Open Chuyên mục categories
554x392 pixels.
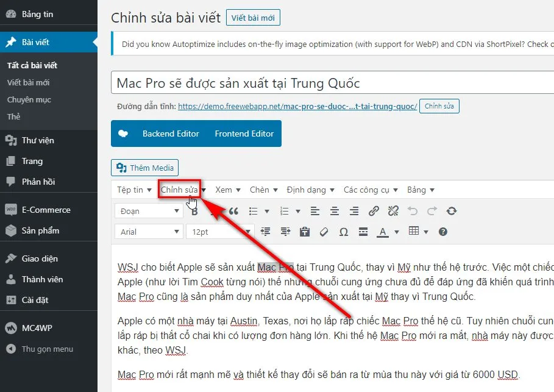[x=29, y=100]
